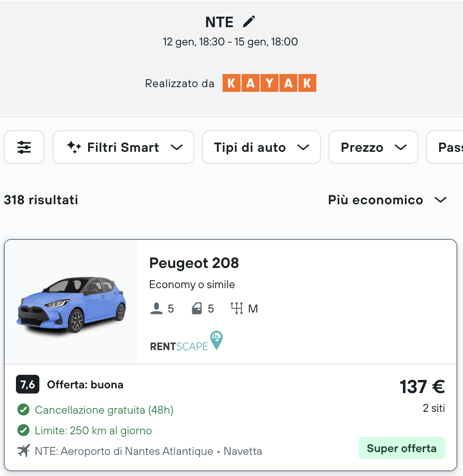Expand the Prezzo filter dropdown

click(373, 147)
